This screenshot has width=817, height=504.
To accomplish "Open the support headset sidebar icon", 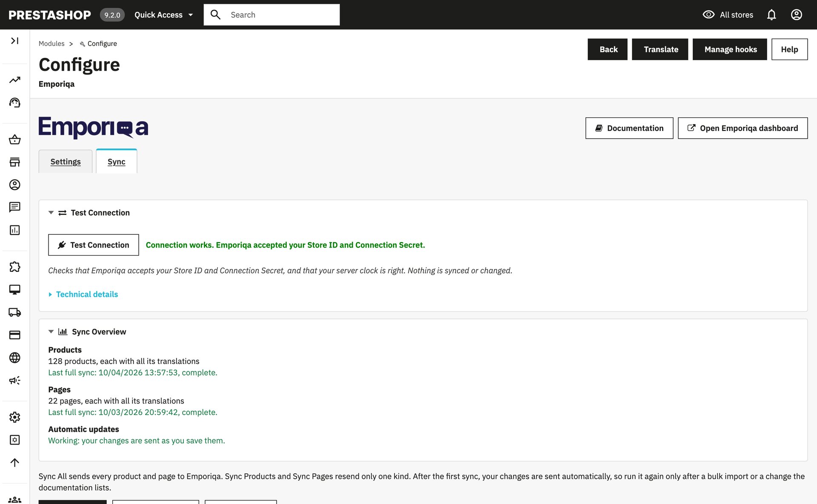I will [x=15, y=103].
